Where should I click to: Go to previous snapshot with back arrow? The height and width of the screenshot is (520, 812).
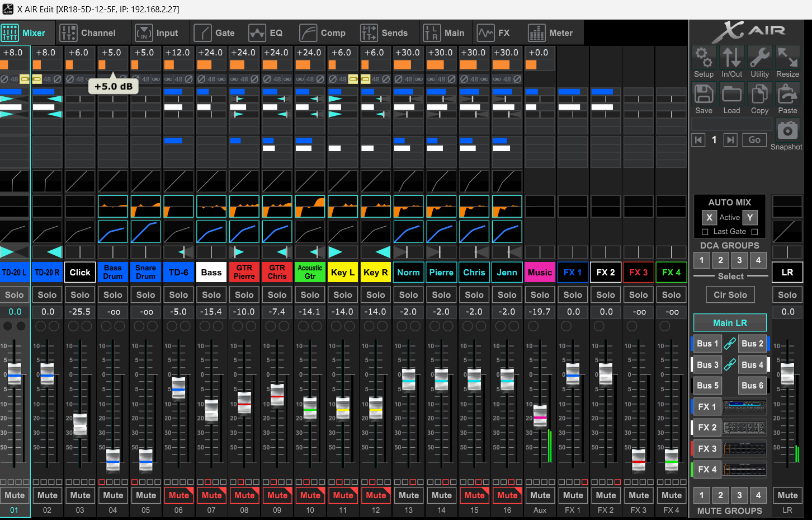698,140
